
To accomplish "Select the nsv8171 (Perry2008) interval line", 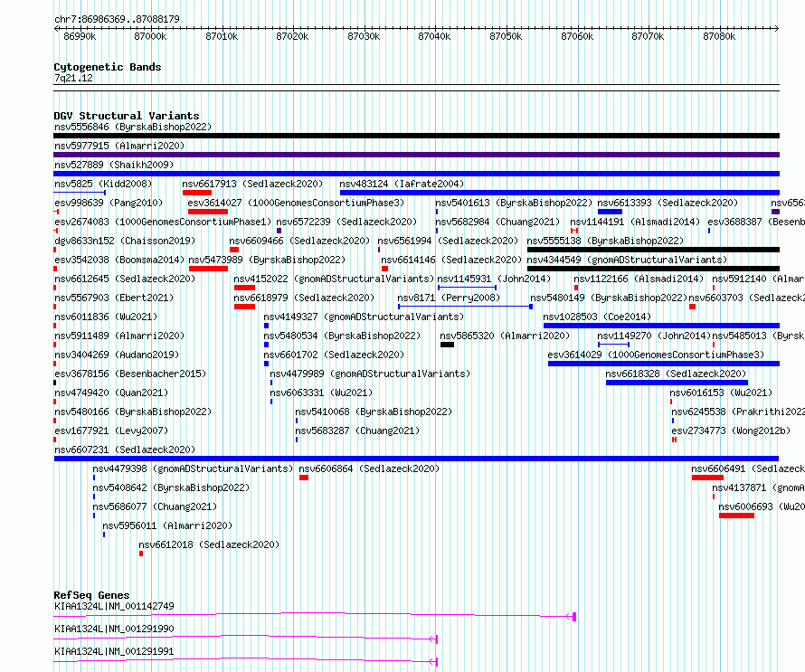I will click(x=465, y=307).
